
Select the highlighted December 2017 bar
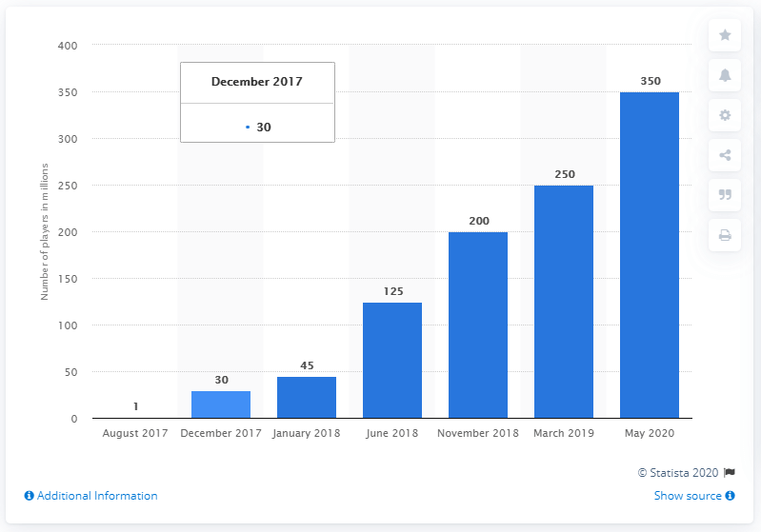point(221,404)
